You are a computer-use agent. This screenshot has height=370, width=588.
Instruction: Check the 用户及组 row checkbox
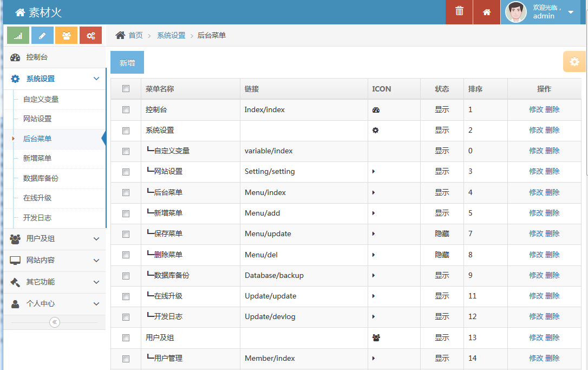click(126, 337)
